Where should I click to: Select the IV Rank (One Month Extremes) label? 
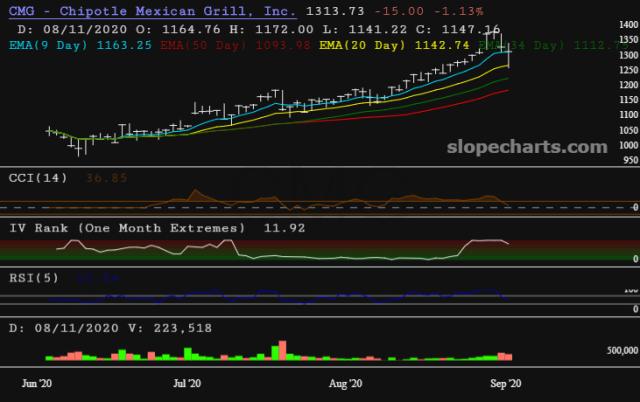pyautogui.click(x=127, y=228)
